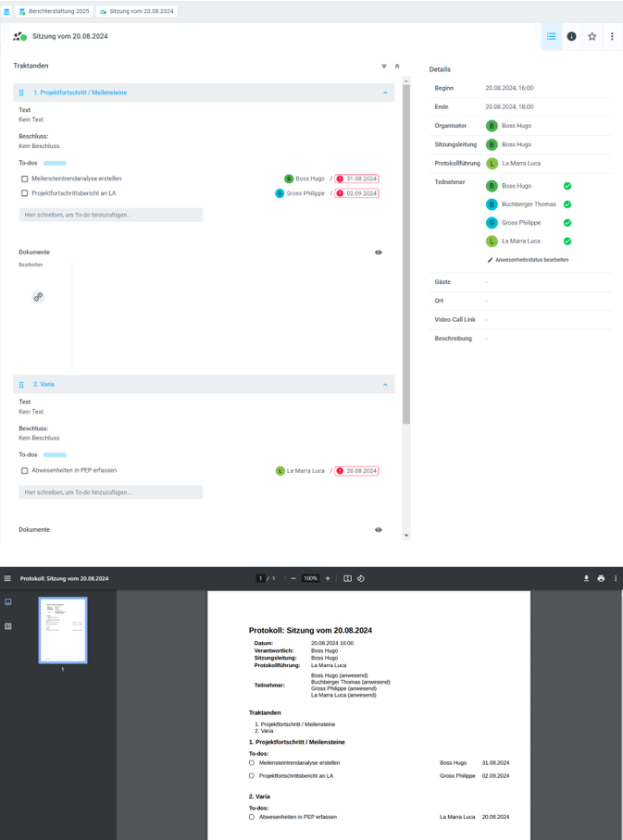Open the PDF viewer hamburger menu
The image size is (623, 840).
point(7,578)
